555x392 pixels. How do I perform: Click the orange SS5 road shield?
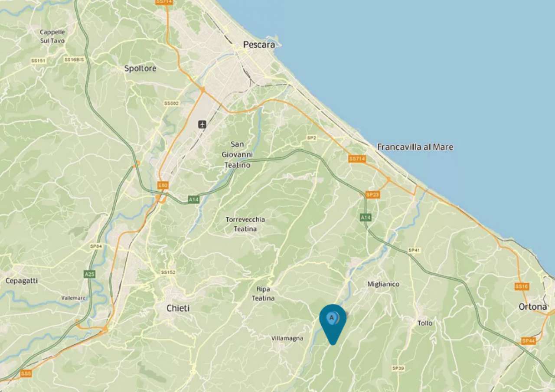tap(26, 373)
